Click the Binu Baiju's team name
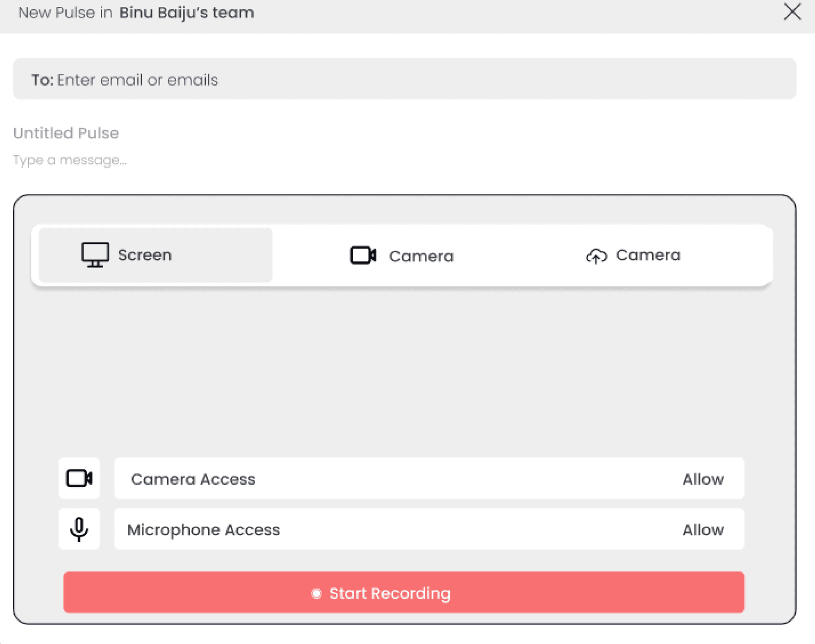Screen dimensions: 815x644 [186, 13]
